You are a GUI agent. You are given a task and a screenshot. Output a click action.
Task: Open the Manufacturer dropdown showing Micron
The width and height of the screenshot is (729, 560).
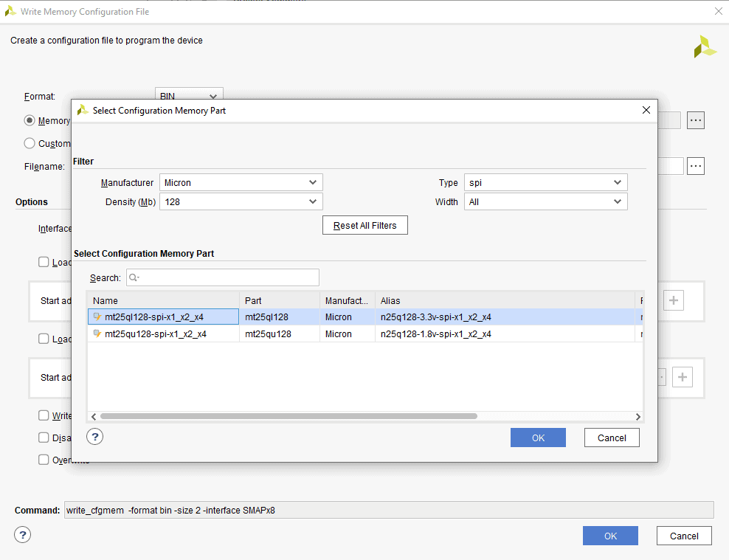241,182
